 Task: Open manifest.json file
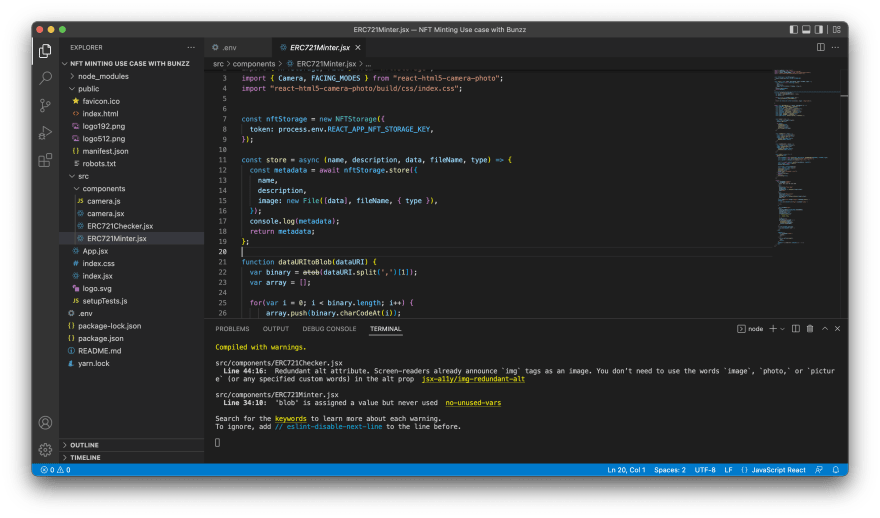click(x=131, y=151)
